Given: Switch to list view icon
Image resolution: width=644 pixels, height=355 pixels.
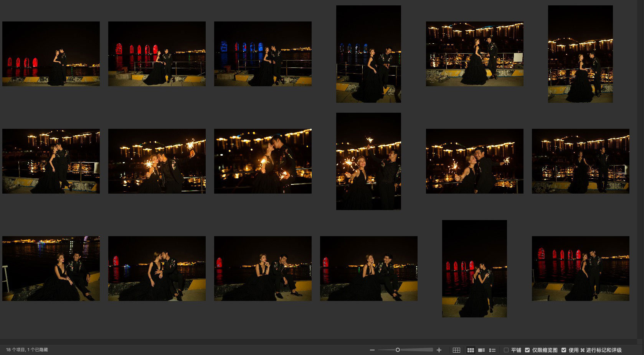Looking at the screenshot, I should coord(492,350).
